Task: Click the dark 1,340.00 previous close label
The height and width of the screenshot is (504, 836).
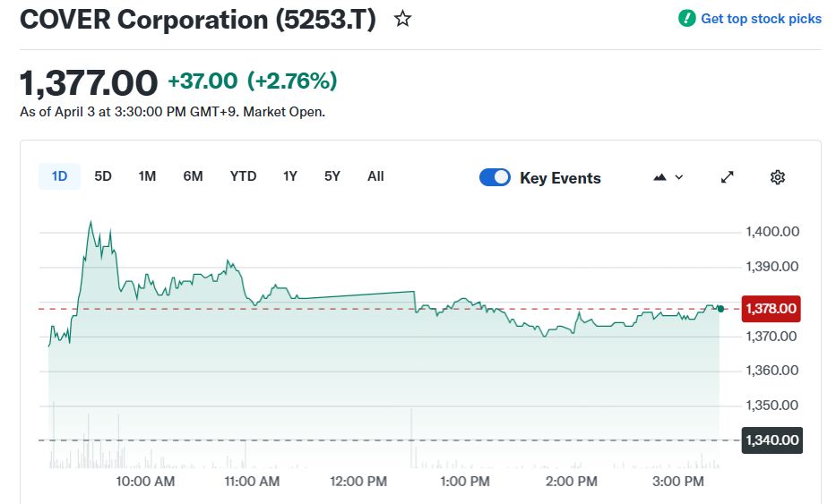Action: [x=772, y=440]
